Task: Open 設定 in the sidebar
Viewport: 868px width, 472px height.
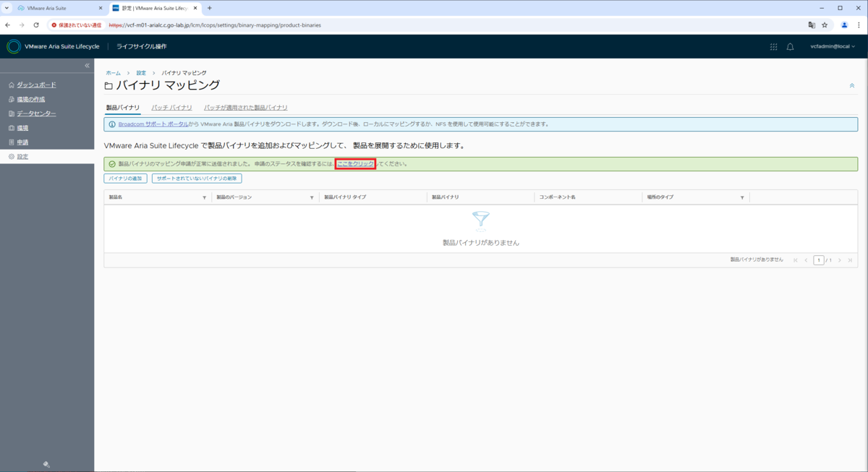Action: [23, 157]
